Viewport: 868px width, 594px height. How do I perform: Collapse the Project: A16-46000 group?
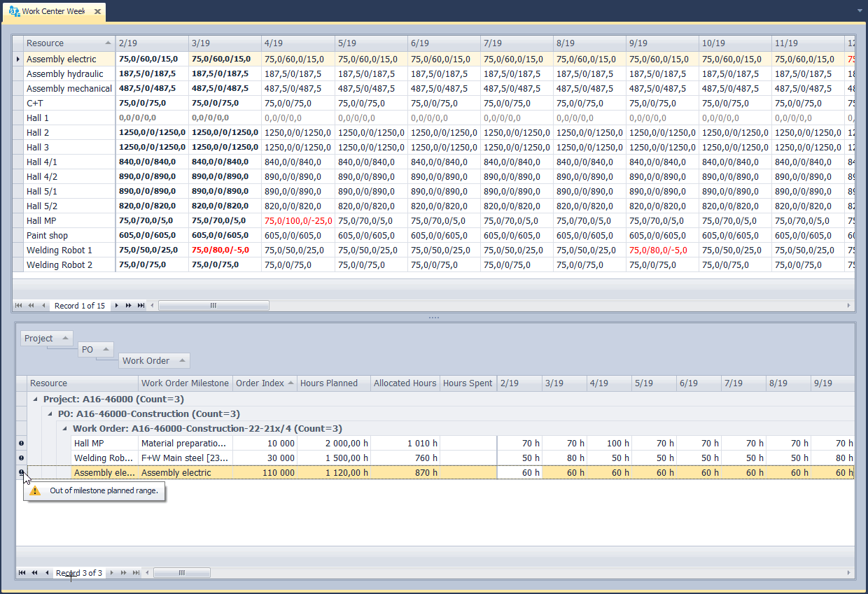point(35,399)
